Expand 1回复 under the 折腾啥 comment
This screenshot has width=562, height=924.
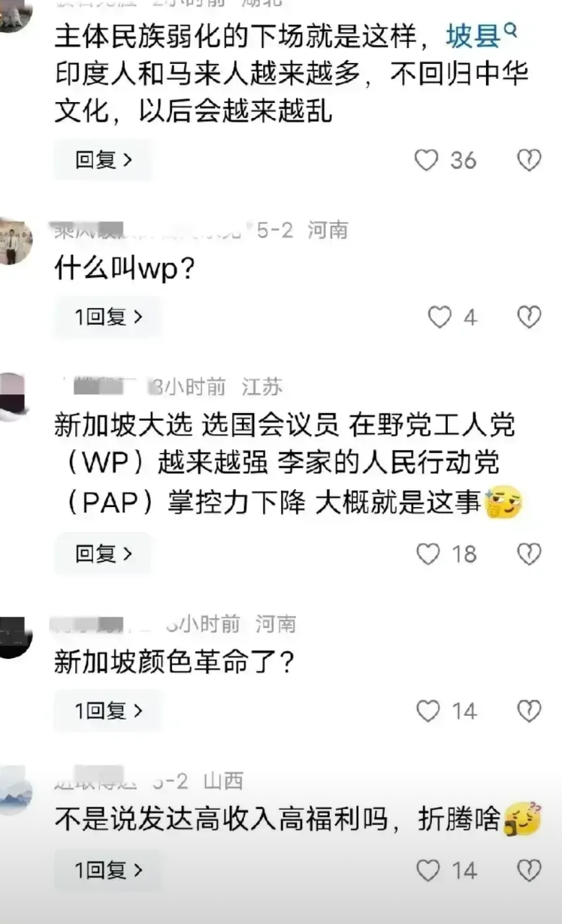pyautogui.click(x=108, y=871)
